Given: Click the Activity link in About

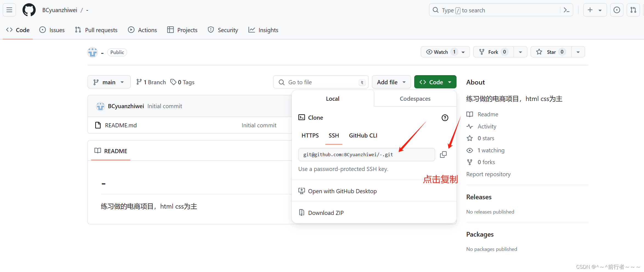Looking at the screenshot, I should [x=487, y=127].
